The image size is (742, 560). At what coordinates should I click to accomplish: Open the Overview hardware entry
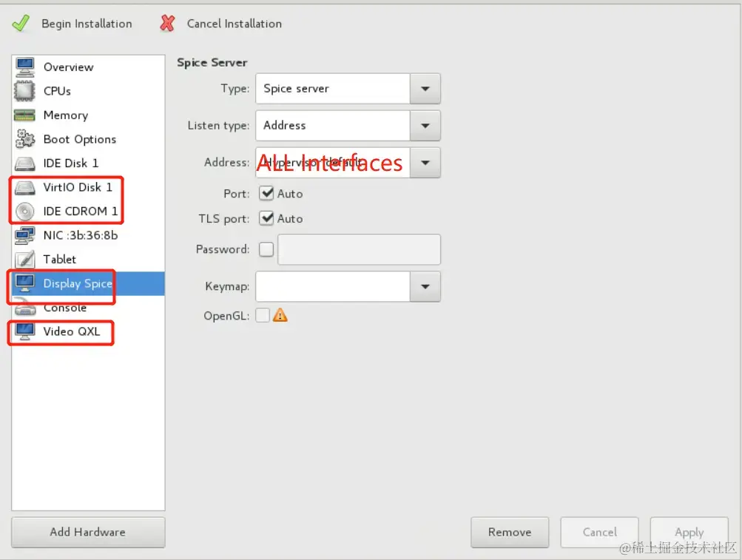click(88, 67)
